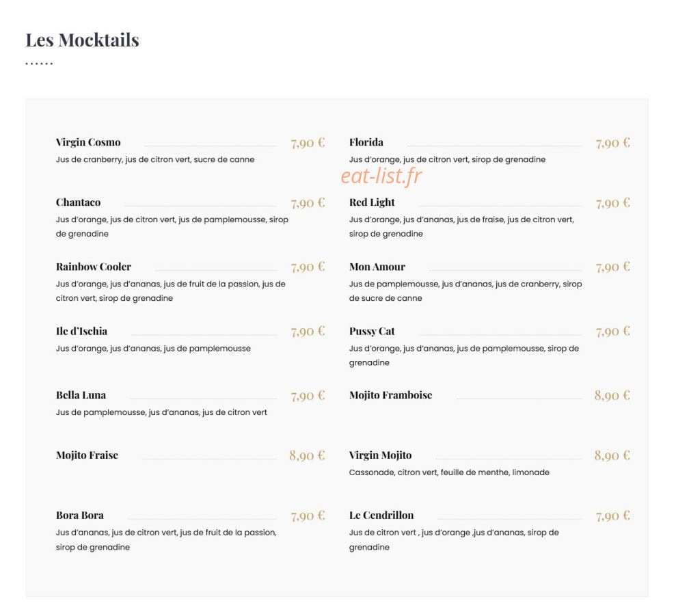Click the Virgin Cosmo mocktail name

point(88,142)
